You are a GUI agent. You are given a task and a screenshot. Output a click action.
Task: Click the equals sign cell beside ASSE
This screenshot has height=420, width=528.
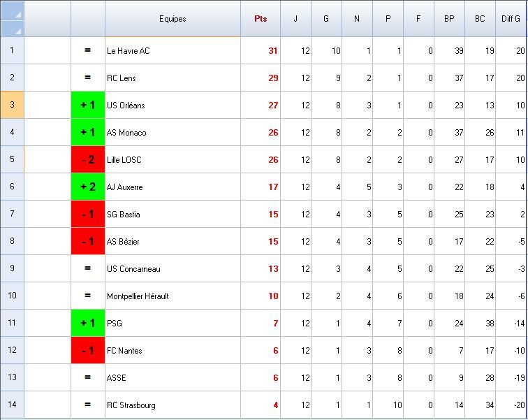point(88,378)
